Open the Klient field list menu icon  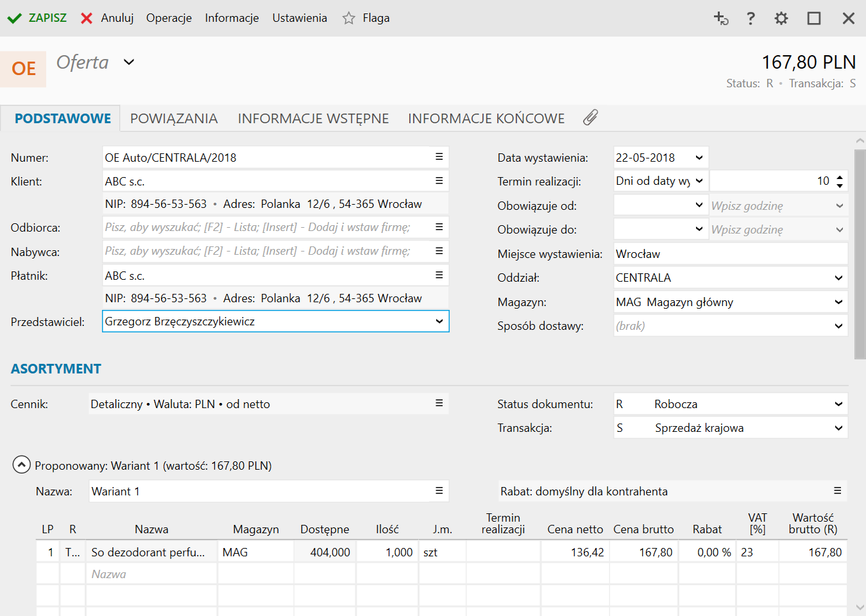439,181
